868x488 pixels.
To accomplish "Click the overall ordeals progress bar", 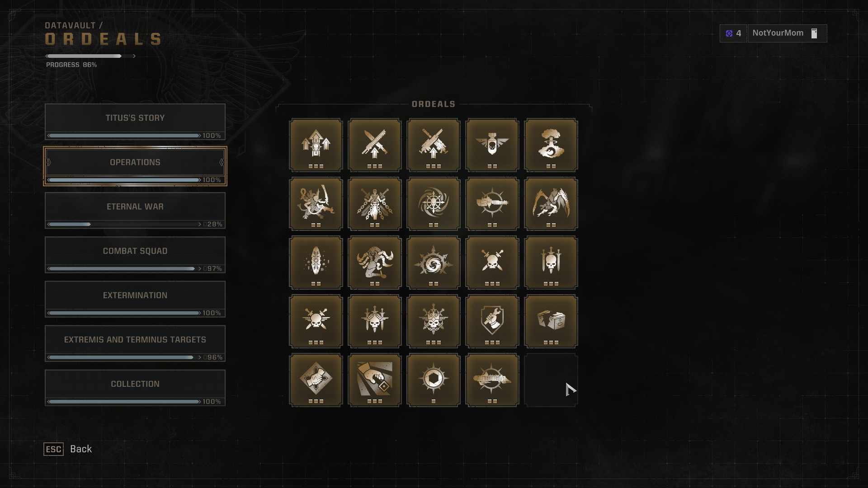I will click(90, 56).
